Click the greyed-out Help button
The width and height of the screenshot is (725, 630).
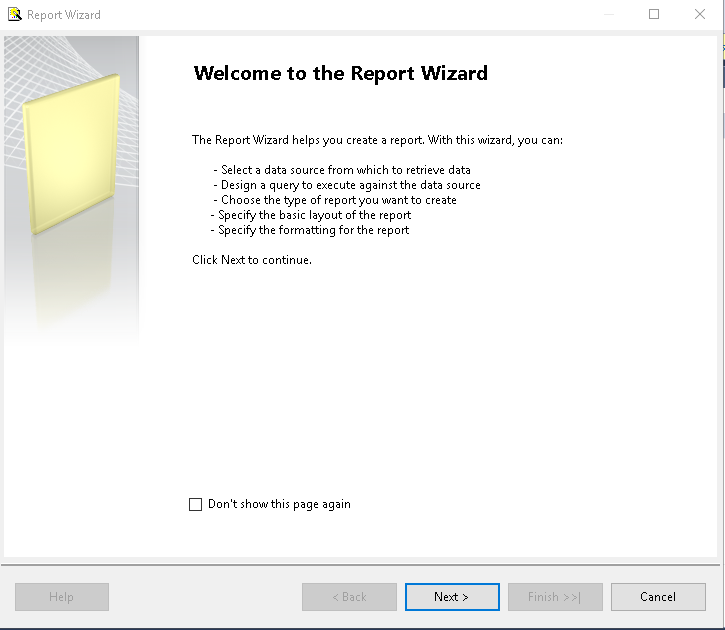point(61,597)
